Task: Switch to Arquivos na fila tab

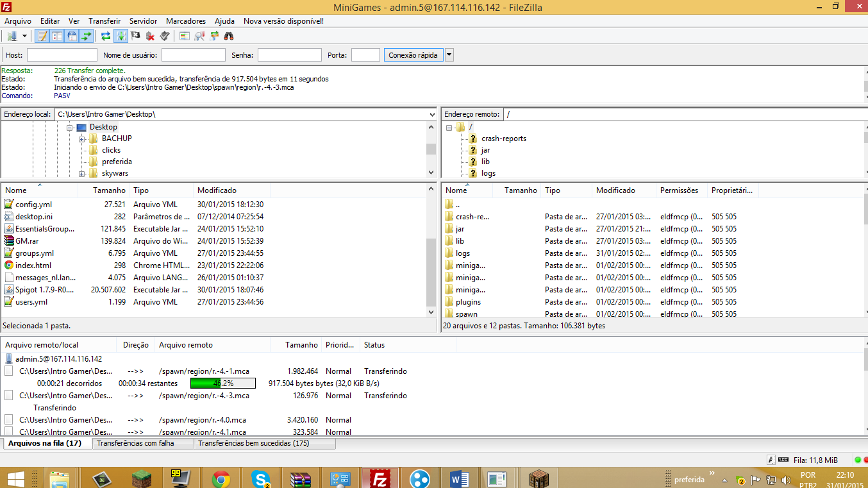Action: [x=47, y=443]
